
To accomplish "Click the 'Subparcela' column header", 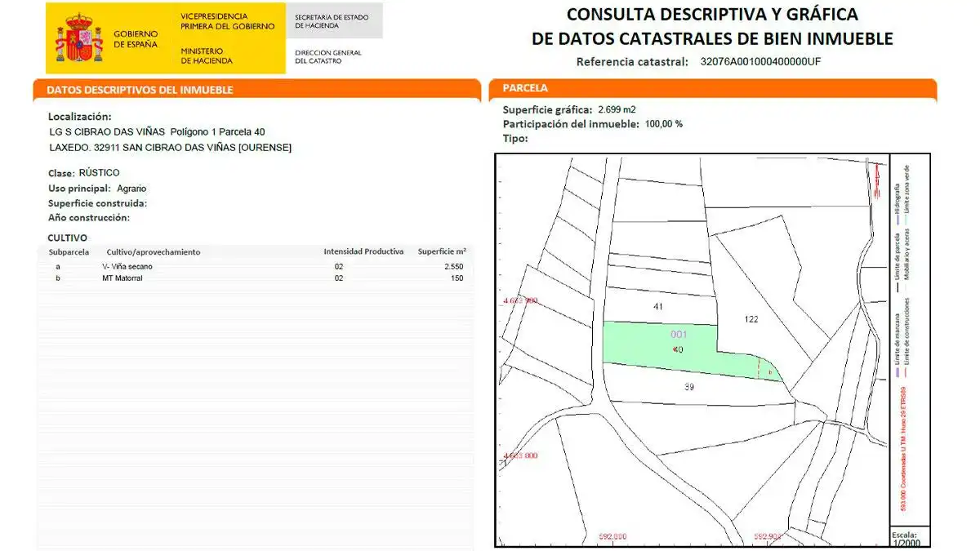I will pyautogui.click(x=69, y=252).
